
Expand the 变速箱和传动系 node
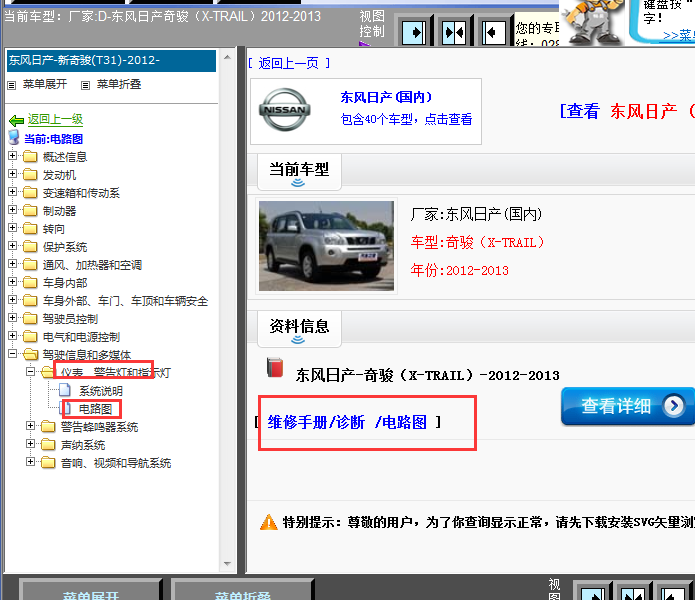[x=12, y=191]
